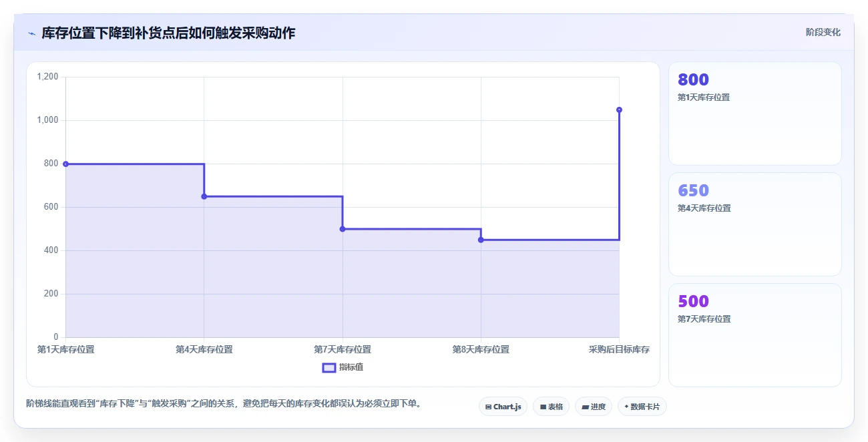Click y-axis label 400
868x442 pixels.
51,250
